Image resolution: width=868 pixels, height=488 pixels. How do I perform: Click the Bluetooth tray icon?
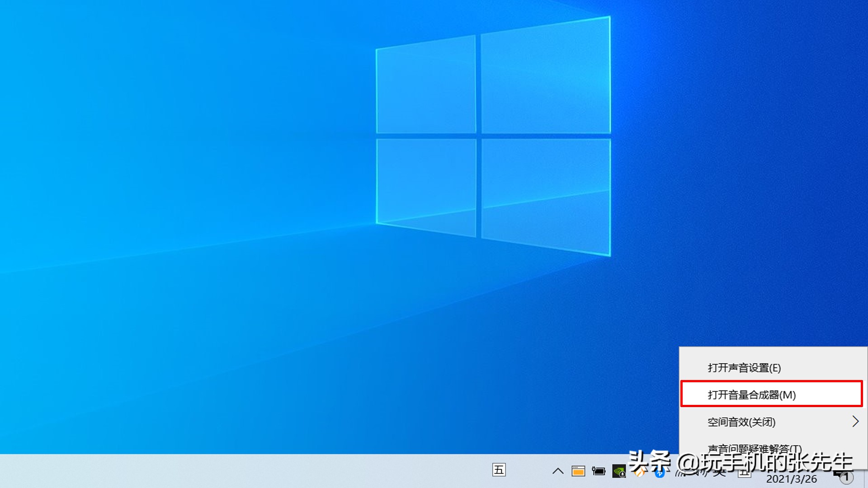coord(660,473)
